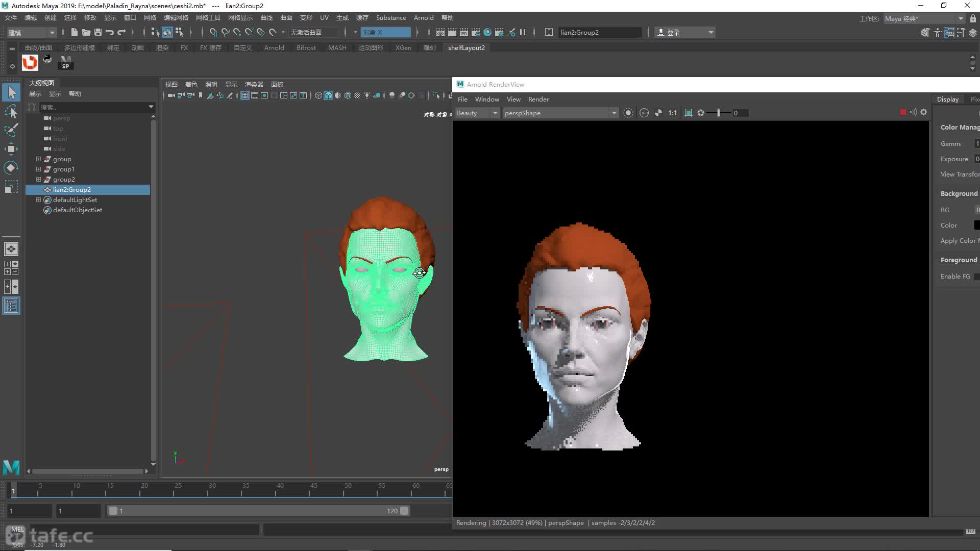Screen dimensions: 980x551
Task: Activate the Lasso select tool
Action: click(11, 111)
